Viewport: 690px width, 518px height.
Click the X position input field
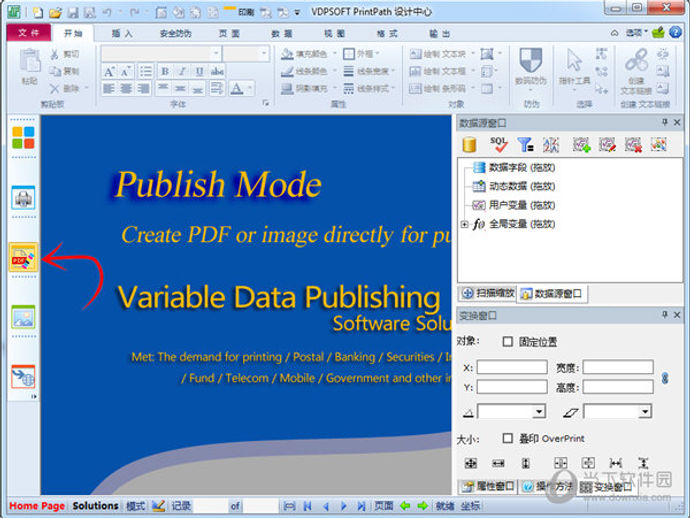pyautogui.click(x=512, y=367)
